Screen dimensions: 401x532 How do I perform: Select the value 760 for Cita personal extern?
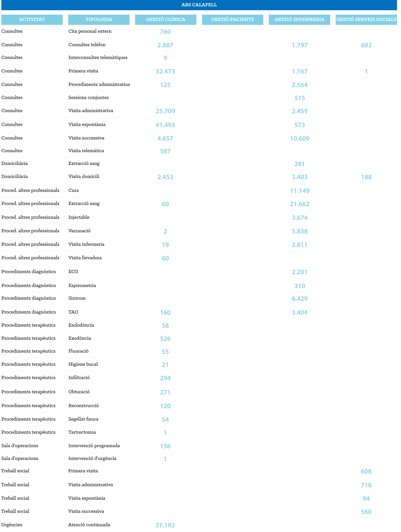165,32
